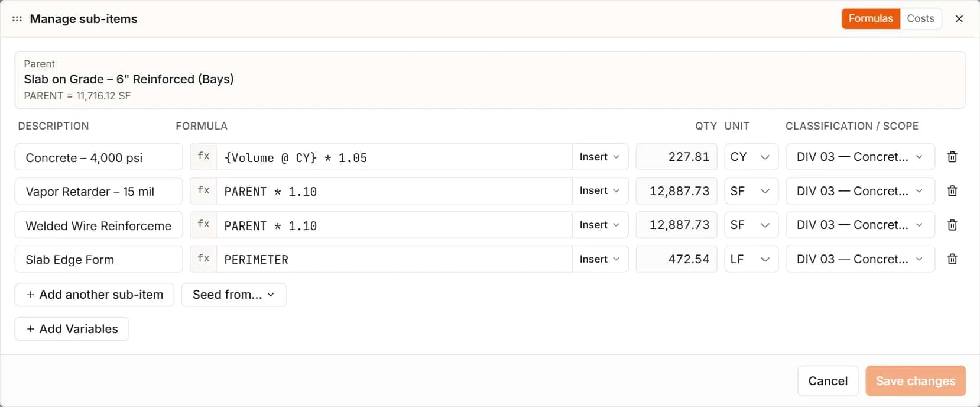The width and height of the screenshot is (980, 407).
Task: Select the 472.54 quantity value
Action: point(677,259)
